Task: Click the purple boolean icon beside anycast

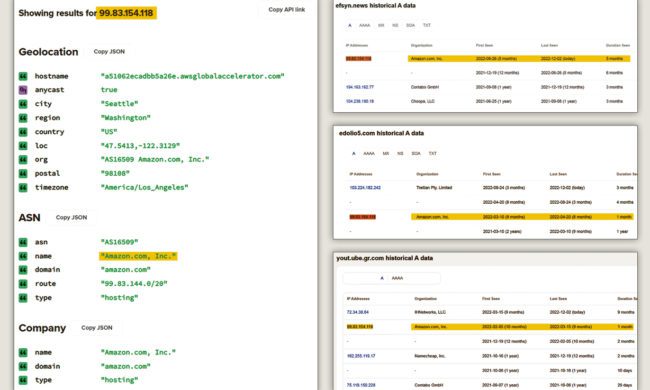Action: pyautogui.click(x=23, y=90)
